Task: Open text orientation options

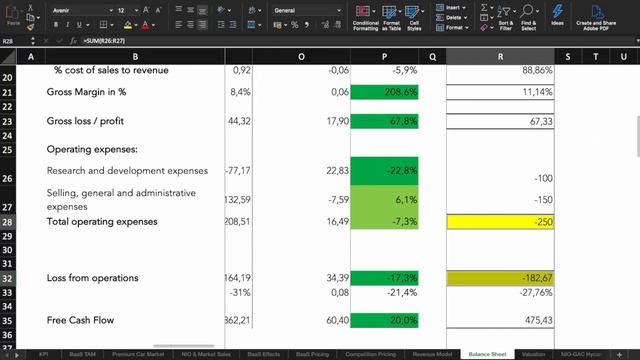Action: tap(223, 10)
